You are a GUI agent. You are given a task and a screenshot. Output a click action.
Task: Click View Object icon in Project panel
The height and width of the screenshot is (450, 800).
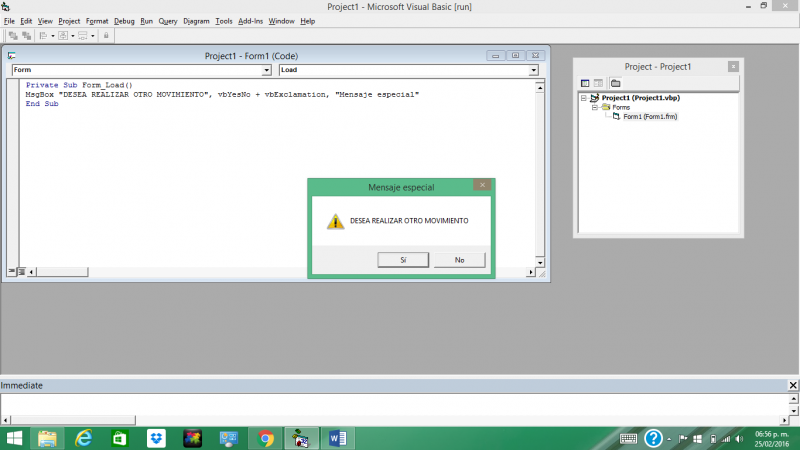[x=598, y=83]
